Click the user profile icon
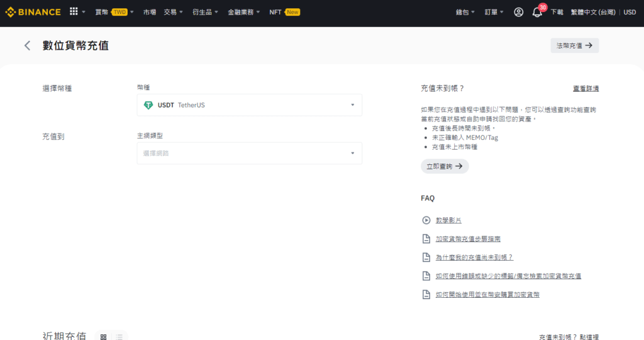This screenshot has height=340, width=644. 518,12
